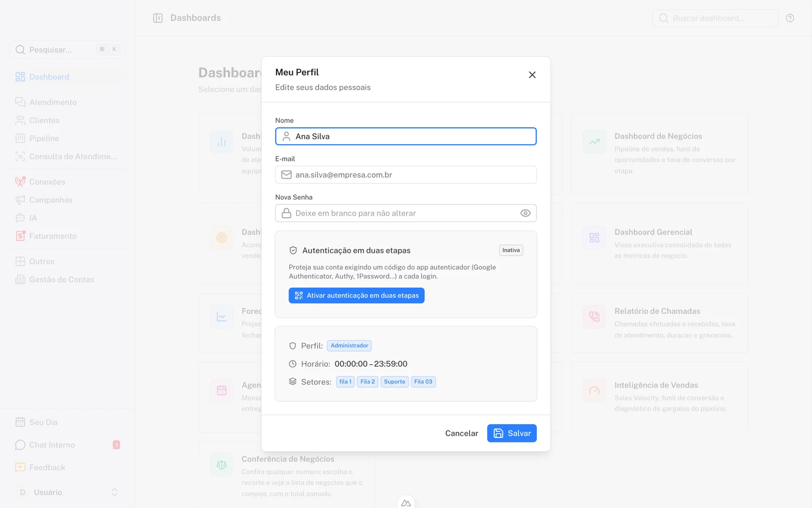The image size is (812, 508).
Task: Click the Nome input field
Action: click(x=405, y=136)
